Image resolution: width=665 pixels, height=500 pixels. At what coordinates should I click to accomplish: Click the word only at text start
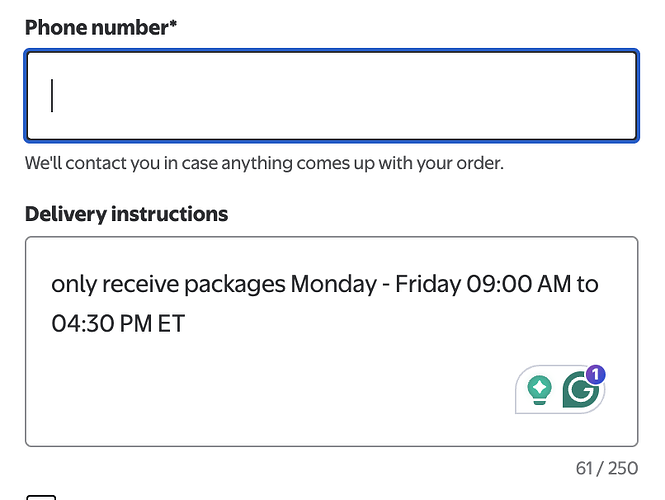point(74,284)
